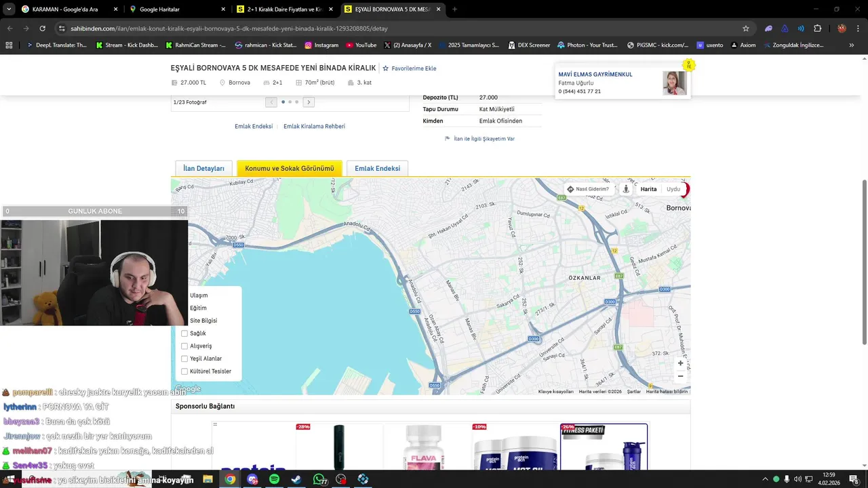Open the YouTube bookmark
This screenshot has height=488, width=868.
pyautogui.click(x=361, y=45)
